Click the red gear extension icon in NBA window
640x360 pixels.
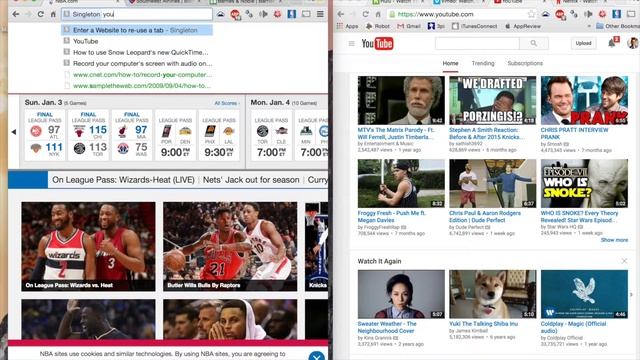(278, 14)
